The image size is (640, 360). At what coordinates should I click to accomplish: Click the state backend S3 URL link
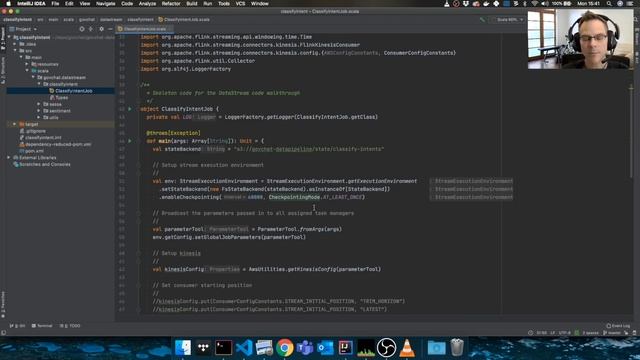point(310,149)
